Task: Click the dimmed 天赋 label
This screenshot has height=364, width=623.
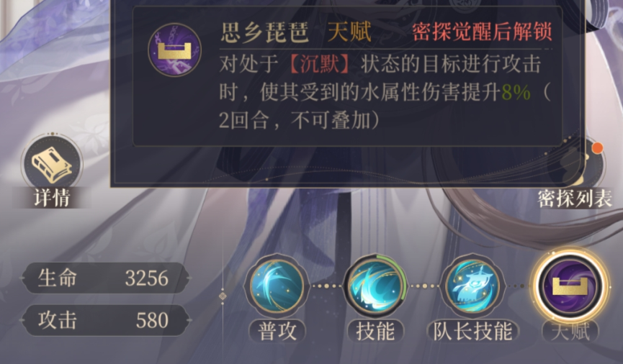Action: [570, 331]
